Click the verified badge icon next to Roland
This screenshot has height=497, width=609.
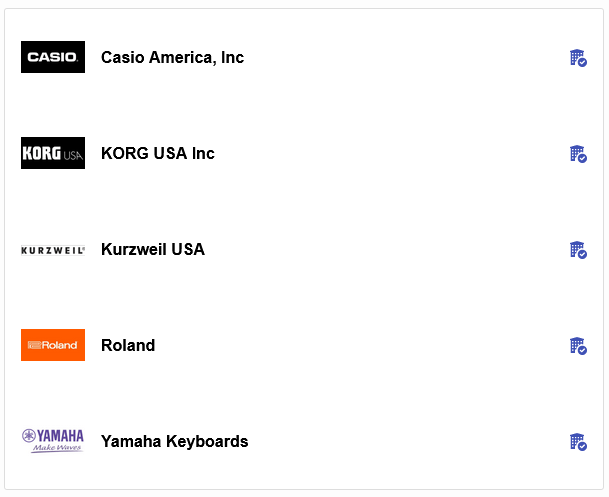point(577,346)
